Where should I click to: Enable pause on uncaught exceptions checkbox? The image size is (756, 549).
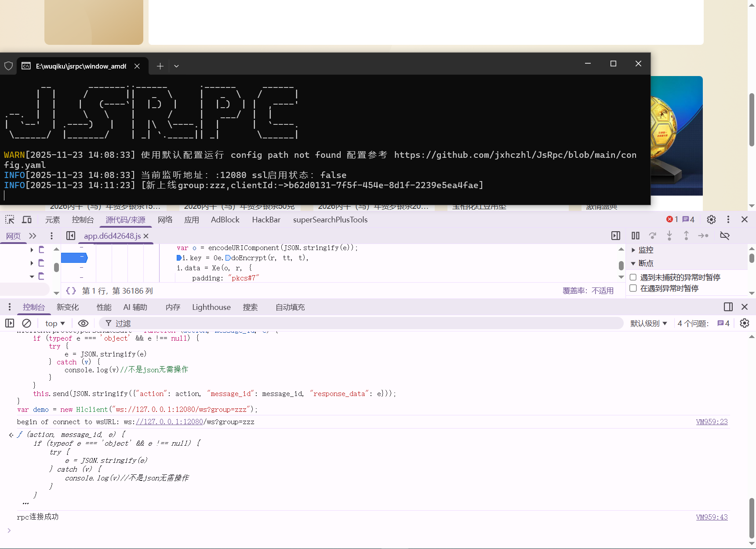click(x=633, y=277)
